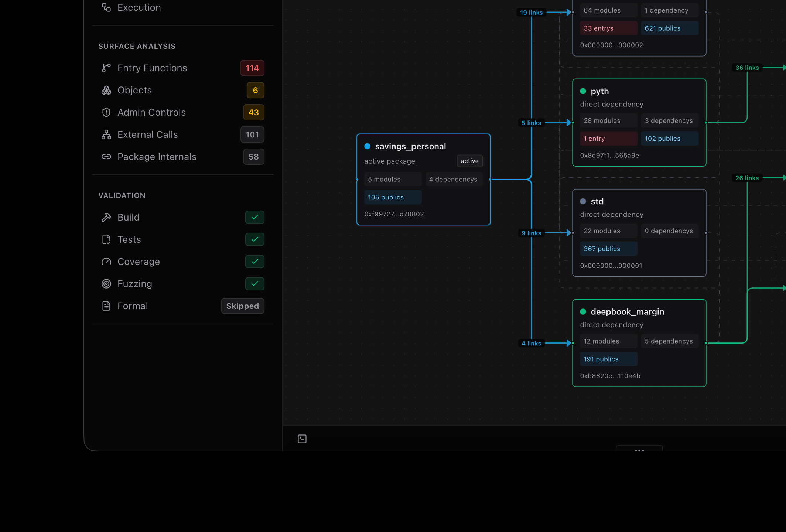Click the 3 dependencys chip in pyth
Screen dimensions: 786x532
click(x=670, y=120)
